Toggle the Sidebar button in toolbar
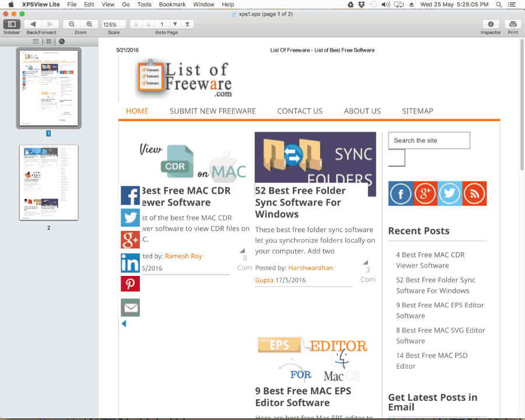525x420 pixels. [x=12, y=24]
